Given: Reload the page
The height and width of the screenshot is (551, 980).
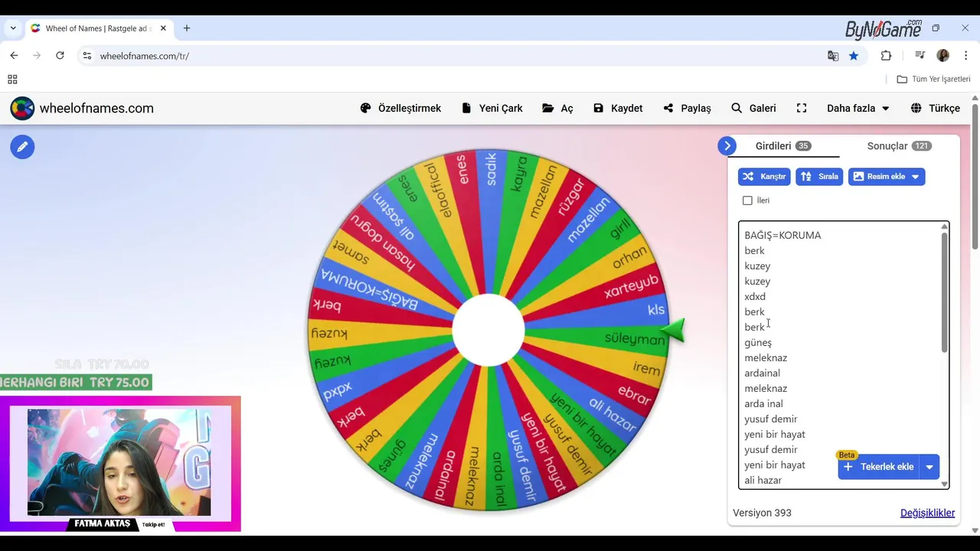Looking at the screenshot, I should [60, 56].
